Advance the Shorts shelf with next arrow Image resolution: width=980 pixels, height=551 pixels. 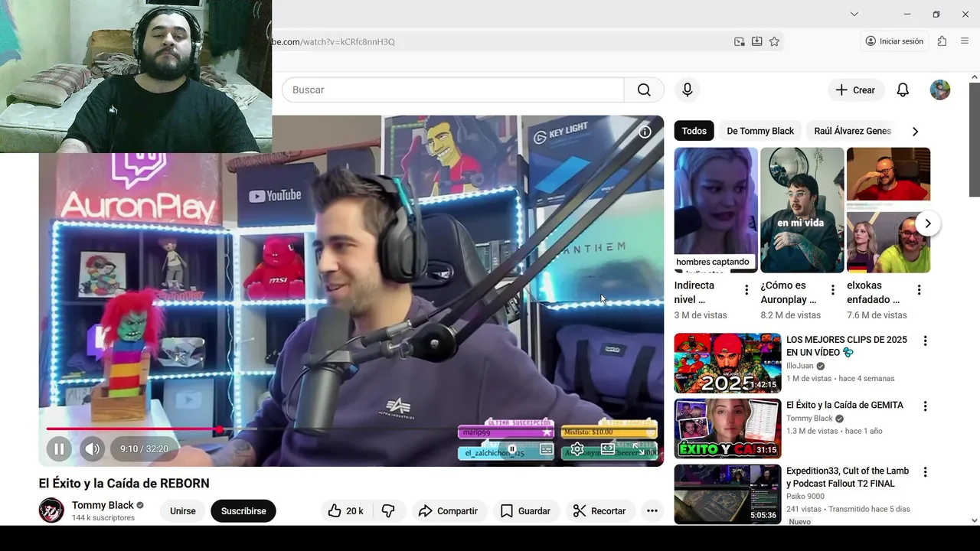[927, 223]
